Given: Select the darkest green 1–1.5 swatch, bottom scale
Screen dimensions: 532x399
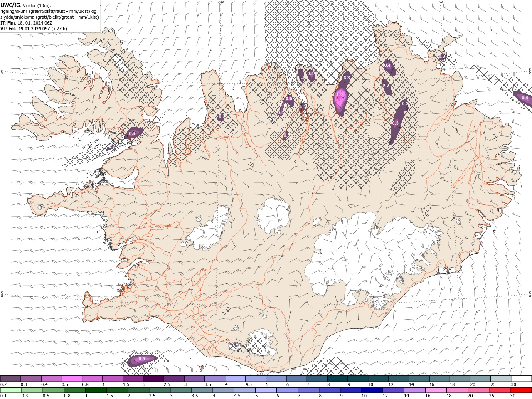Looking at the screenshot, I should [96, 390].
